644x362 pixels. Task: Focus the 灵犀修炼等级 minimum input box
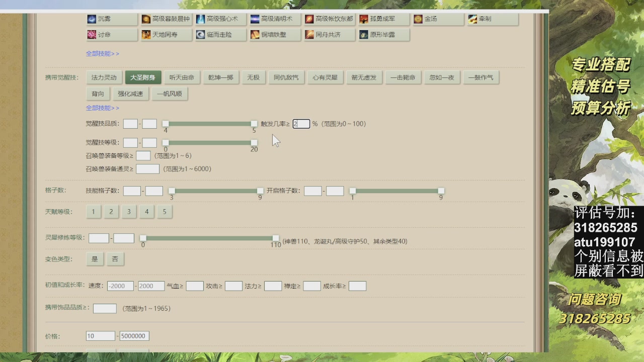click(x=99, y=238)
